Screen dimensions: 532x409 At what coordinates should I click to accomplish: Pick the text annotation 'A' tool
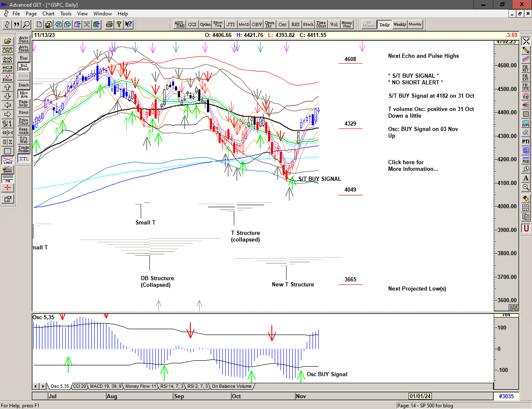526,178
